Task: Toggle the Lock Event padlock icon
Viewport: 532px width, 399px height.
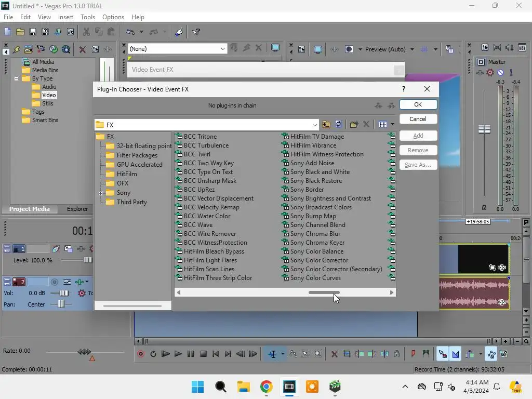Action: pos(396,354)
